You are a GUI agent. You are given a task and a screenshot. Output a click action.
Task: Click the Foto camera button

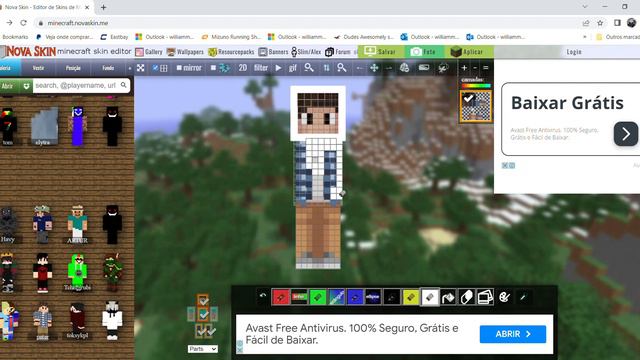coord(424,52)
